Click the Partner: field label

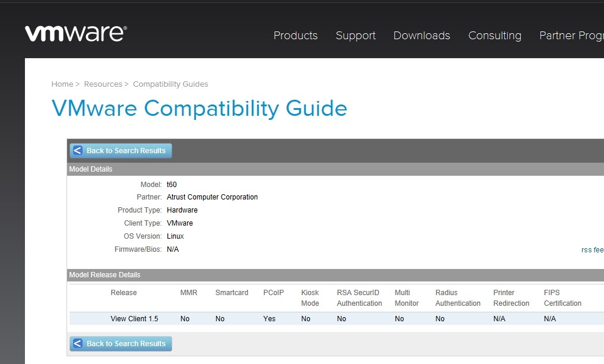pos(149,197)
